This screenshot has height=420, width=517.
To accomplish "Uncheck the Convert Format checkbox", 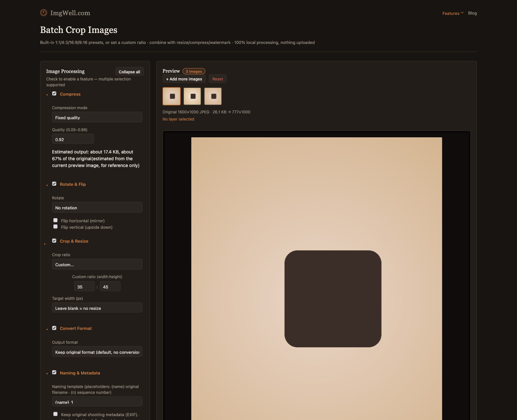I will [x=54, y=328].
